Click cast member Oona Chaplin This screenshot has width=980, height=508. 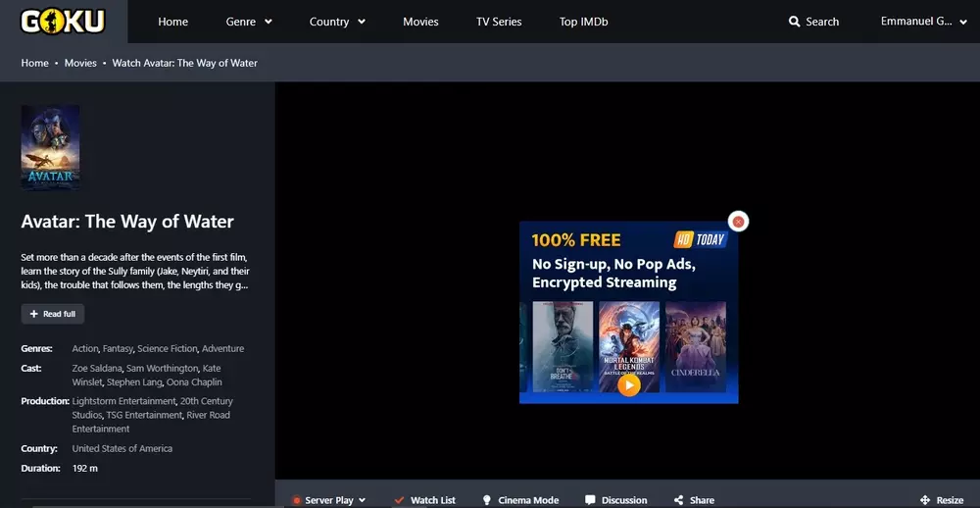click(194, 381)
